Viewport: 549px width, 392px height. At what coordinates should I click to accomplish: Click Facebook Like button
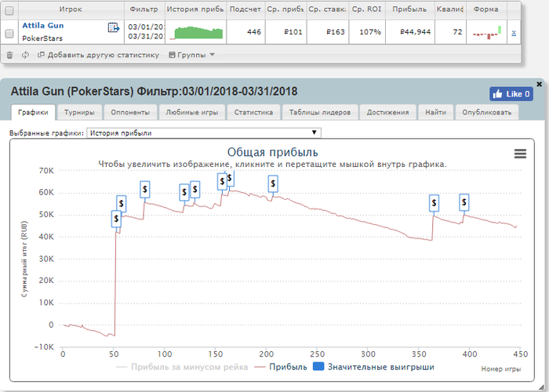pos(511,94)
